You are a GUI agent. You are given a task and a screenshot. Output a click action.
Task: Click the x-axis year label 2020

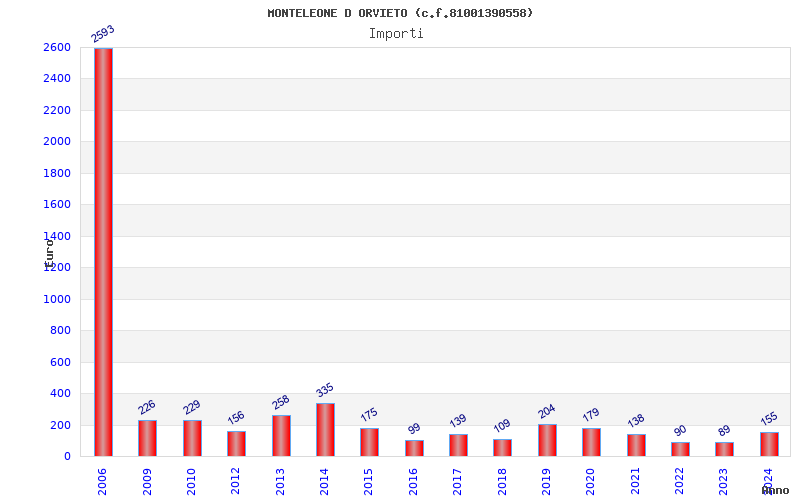(591, 482)
